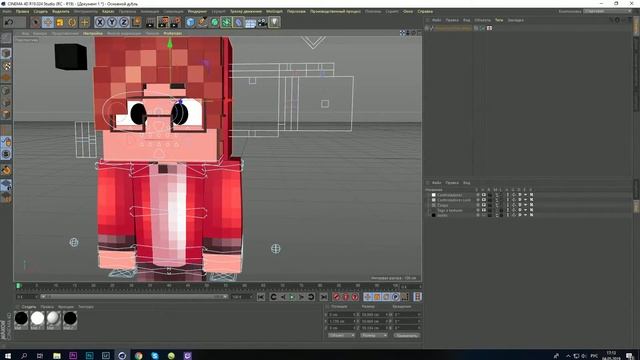This screenshot has height=360, width=640.
Task: Toggle Autokeying red button
Action: 346,297
